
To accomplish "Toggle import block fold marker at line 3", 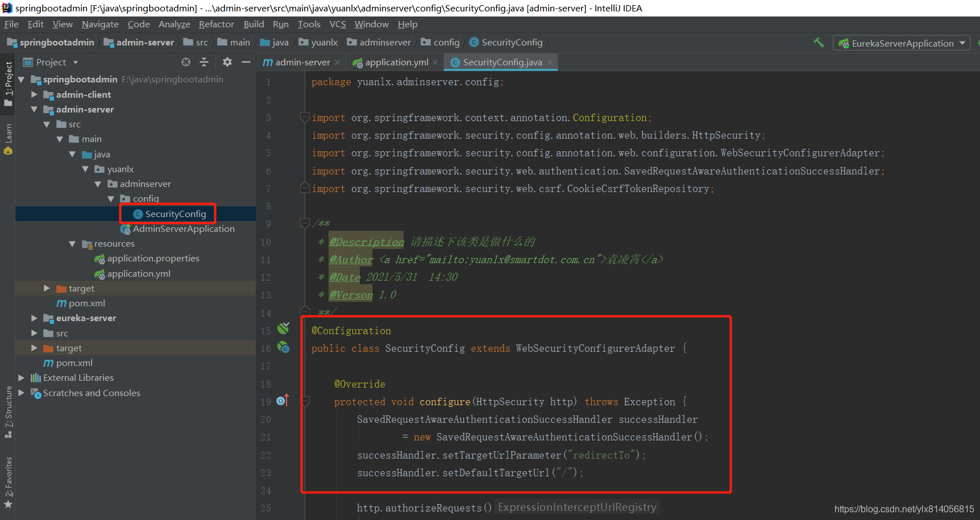I will tap(305, 118).
